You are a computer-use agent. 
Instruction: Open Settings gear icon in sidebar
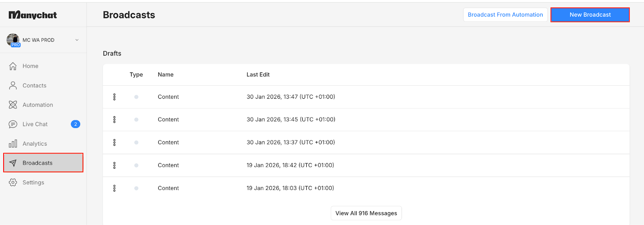tap(13, 182)
